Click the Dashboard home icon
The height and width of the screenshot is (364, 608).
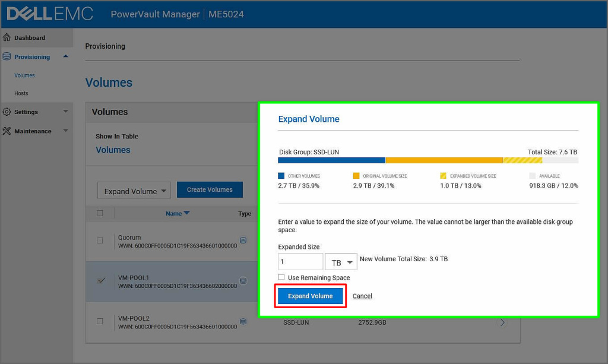[x=7, y=37]
